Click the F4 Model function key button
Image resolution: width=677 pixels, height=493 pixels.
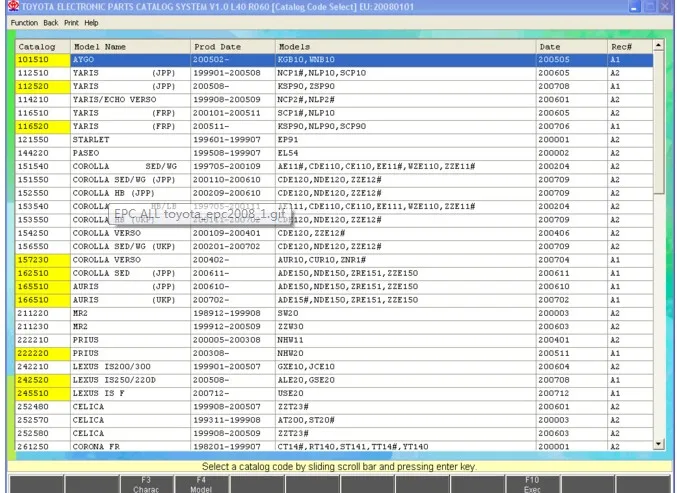point(201,484)
